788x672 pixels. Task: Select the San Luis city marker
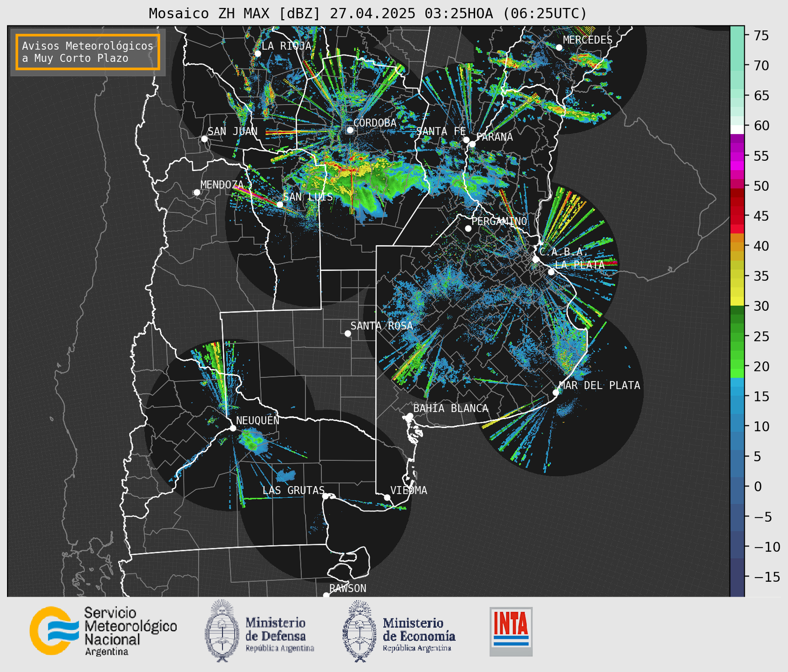pos(280,204)
